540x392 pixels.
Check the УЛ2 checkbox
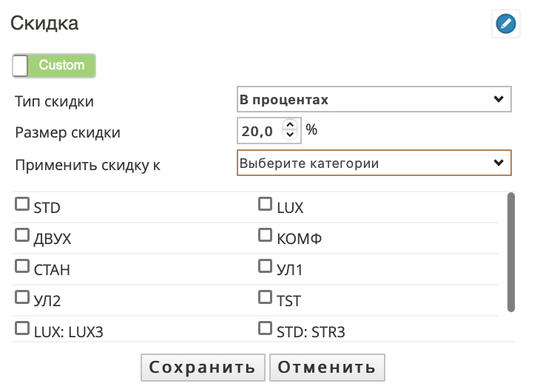tap(22, 297)
